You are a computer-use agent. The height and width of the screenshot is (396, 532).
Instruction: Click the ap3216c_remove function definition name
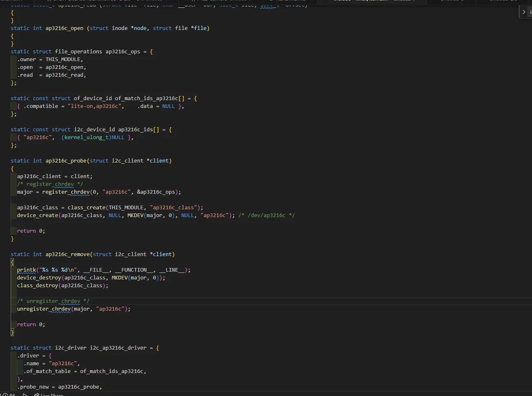pyautogui.click(x=67, y=254)
